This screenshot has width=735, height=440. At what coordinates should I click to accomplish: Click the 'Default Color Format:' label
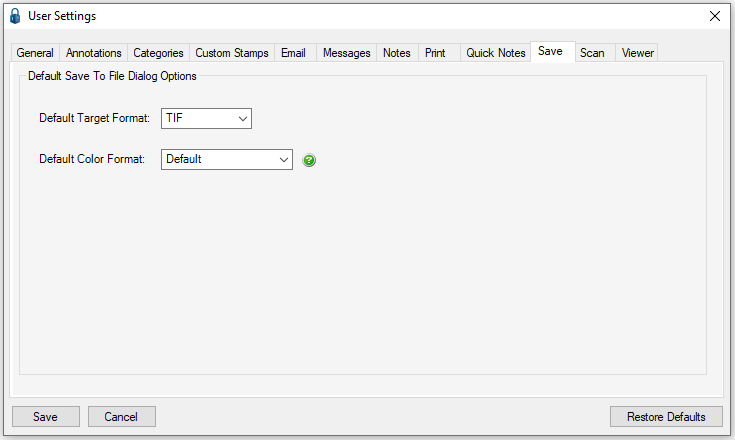(92, 159)
